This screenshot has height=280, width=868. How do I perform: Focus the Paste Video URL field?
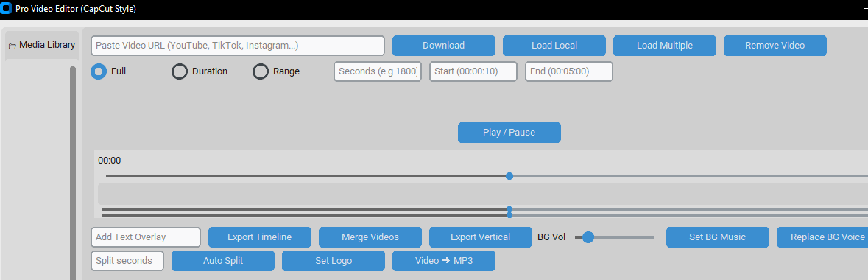(238, 46)
